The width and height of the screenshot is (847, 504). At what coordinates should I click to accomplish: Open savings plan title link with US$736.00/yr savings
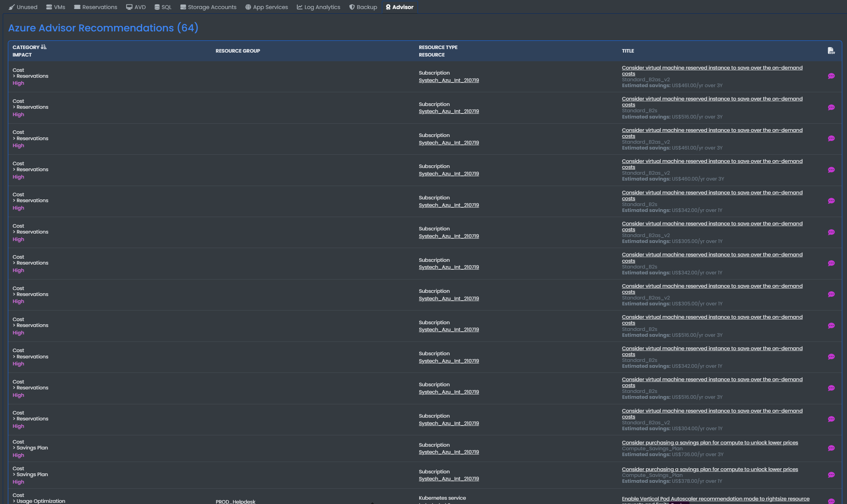coord(710,442)
